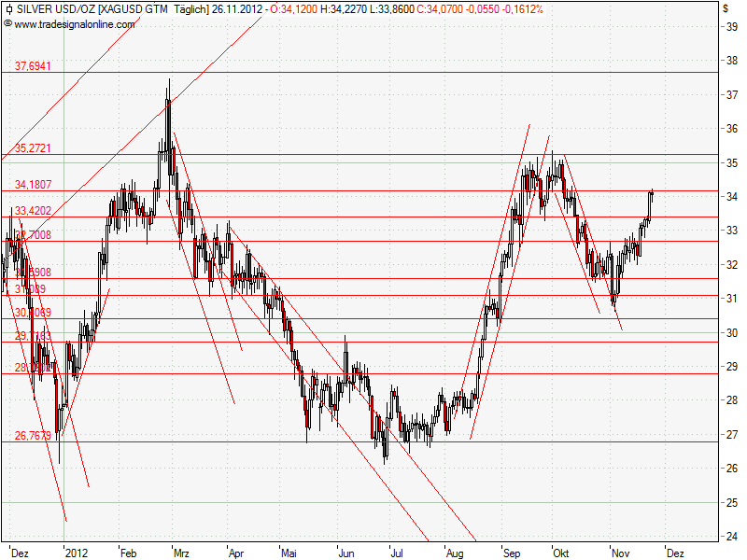Screen dimensions: 747x560
Task: Click the Mrz month label on the time axis
Action: point(179,553)
